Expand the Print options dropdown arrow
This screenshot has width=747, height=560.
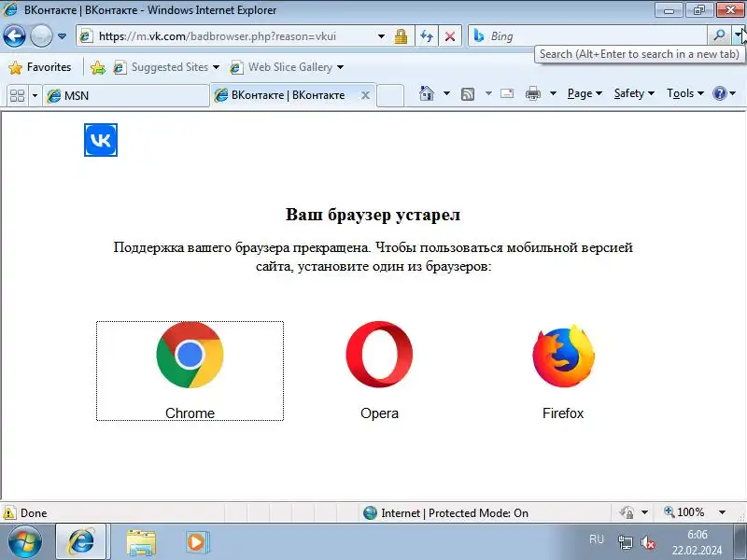(553, 93)
